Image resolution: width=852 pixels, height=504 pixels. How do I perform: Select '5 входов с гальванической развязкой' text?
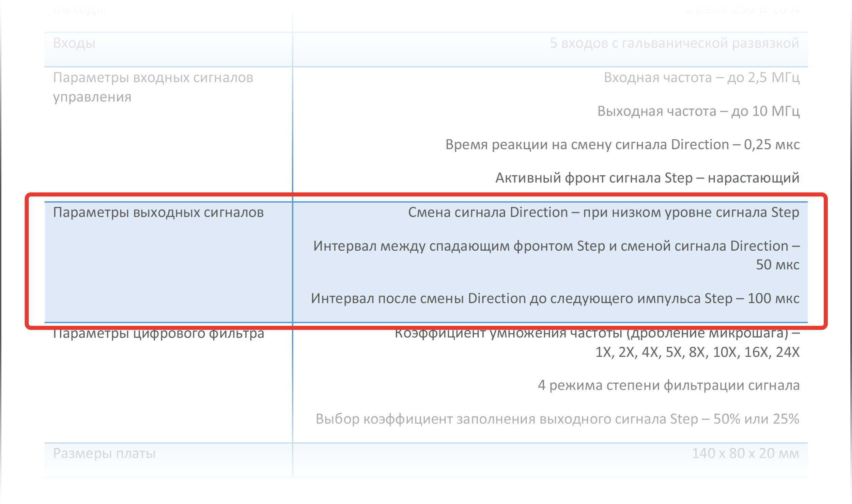pyautogui.click(x=674, y=43)
